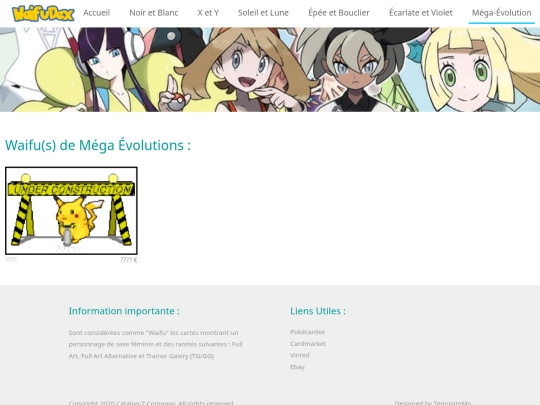Go to Noir et Blanc section
The image size is (540, 405).
point(154,13)
